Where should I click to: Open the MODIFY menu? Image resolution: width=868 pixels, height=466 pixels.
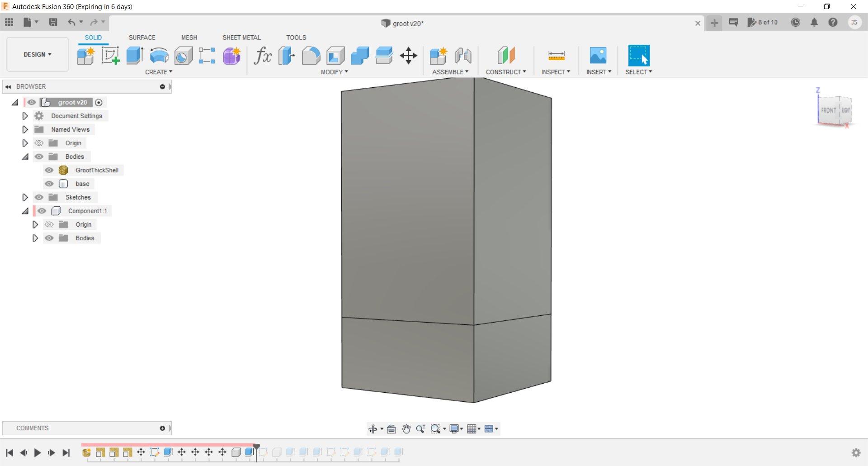tap(335, 72)
